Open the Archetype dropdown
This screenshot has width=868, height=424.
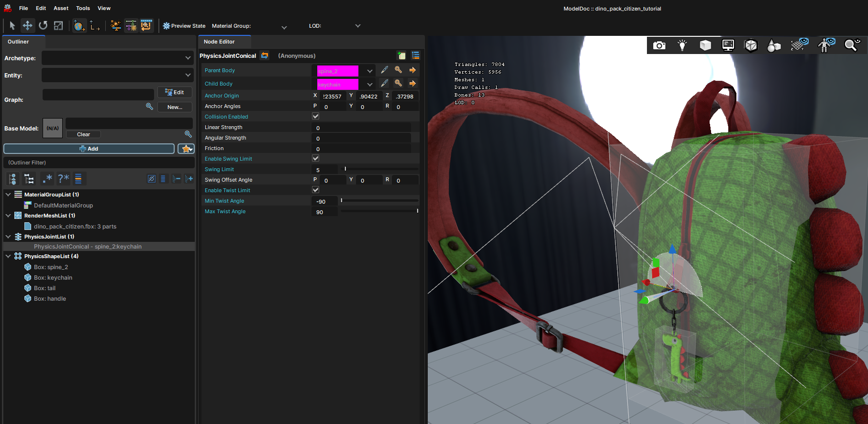pyautogui.click(x=118, y=58)
